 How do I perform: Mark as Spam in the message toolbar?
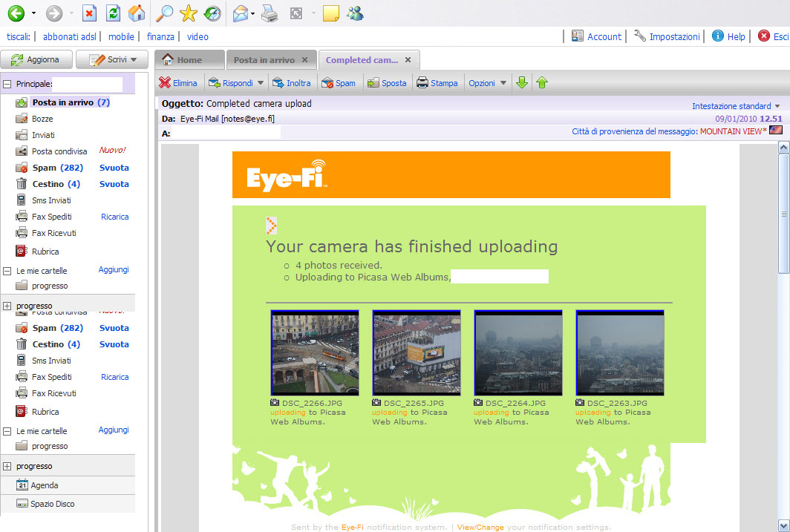point(339,83)
